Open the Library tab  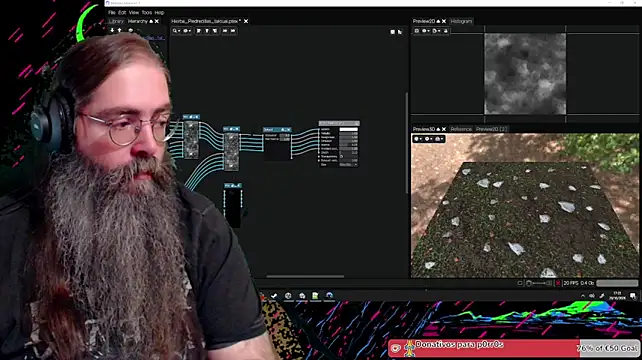click(116, 21)
